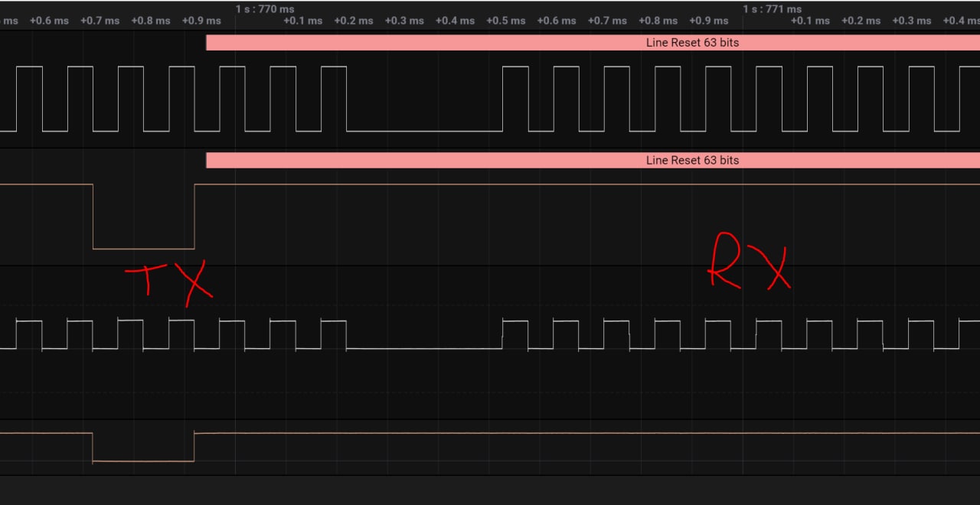The image size is (980, 505).
Task: Click the +0.5 ms tick on the time ruler
Action: (506, 21)
